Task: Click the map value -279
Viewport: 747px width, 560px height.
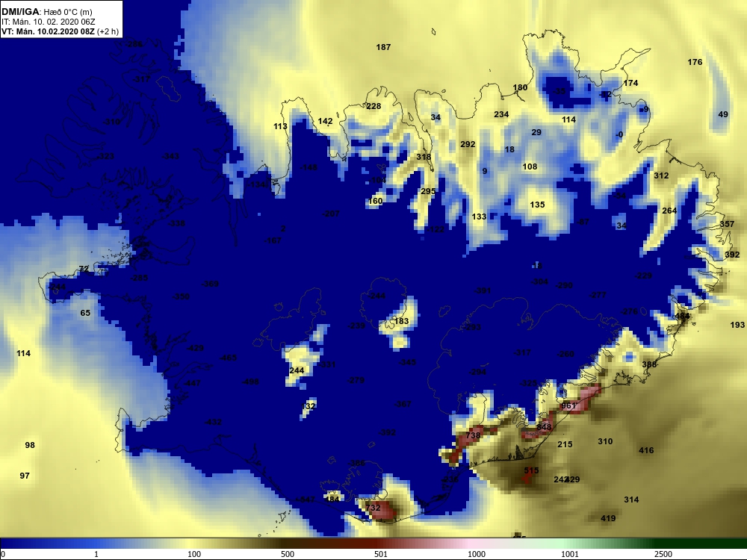Action: tap(356, 380)
